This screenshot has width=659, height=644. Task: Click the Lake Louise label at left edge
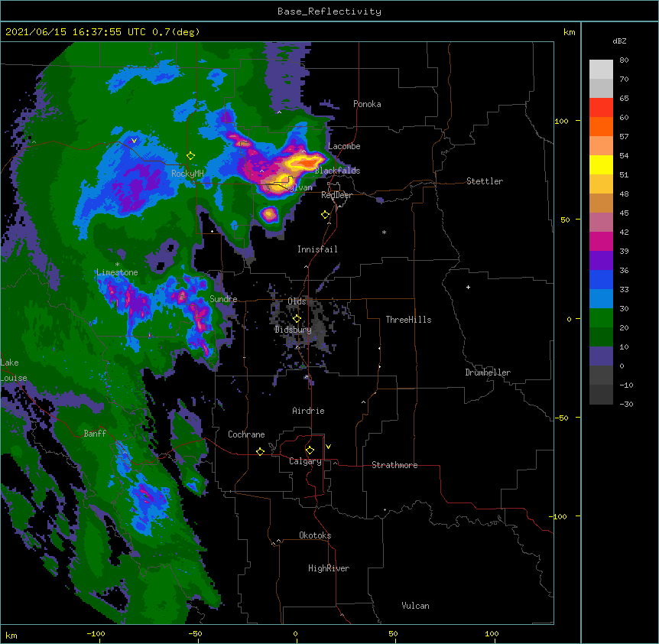coord(14,370)
